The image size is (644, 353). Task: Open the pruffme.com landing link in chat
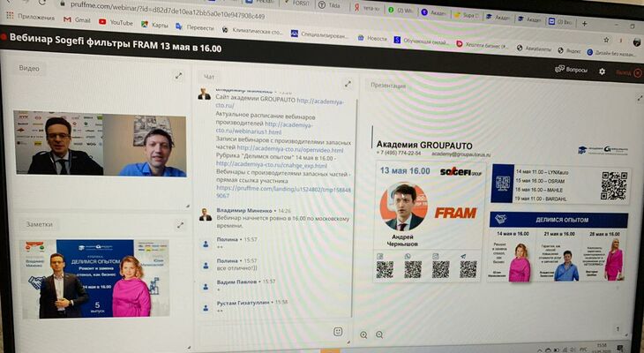pyautogui.click(x=283, y=192)
